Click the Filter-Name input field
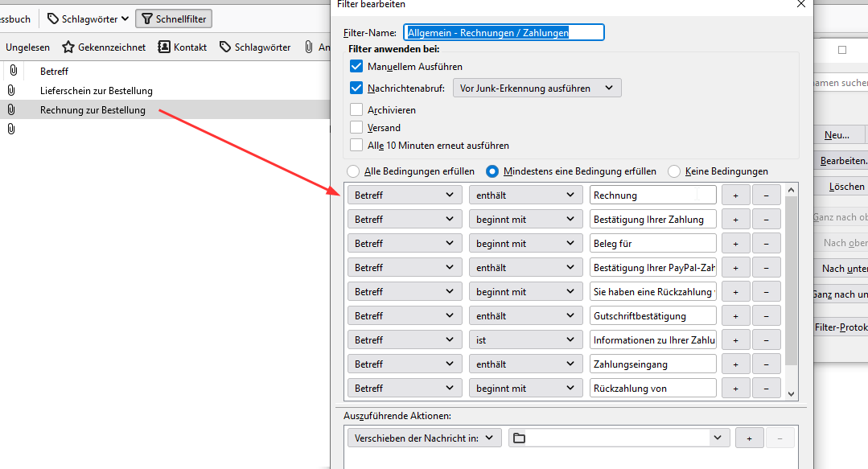Viewport: 868px width, 469px height. point(504,33)
